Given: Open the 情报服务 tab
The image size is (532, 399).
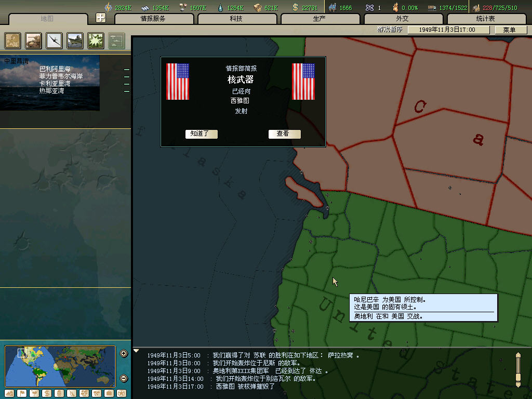Looking at the screenshot, I should (x=153, y=19).
